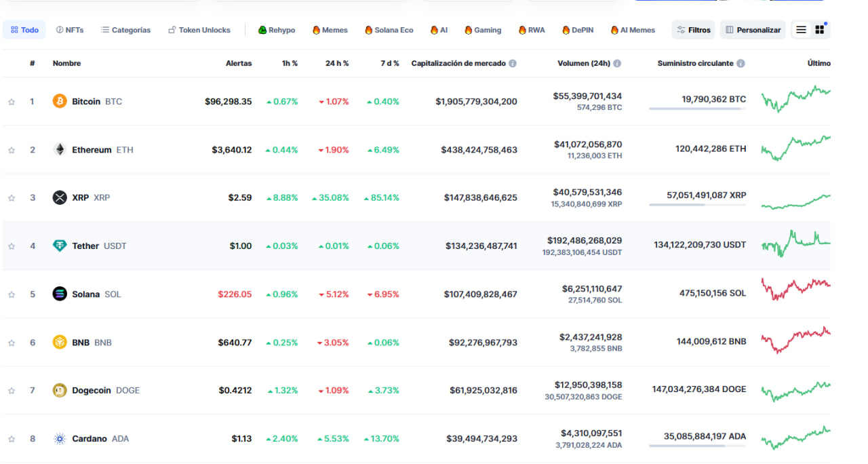Sort table by Nombre column
Image resolution: width=868 pixels, height=464 pixels.
[66, 63]
